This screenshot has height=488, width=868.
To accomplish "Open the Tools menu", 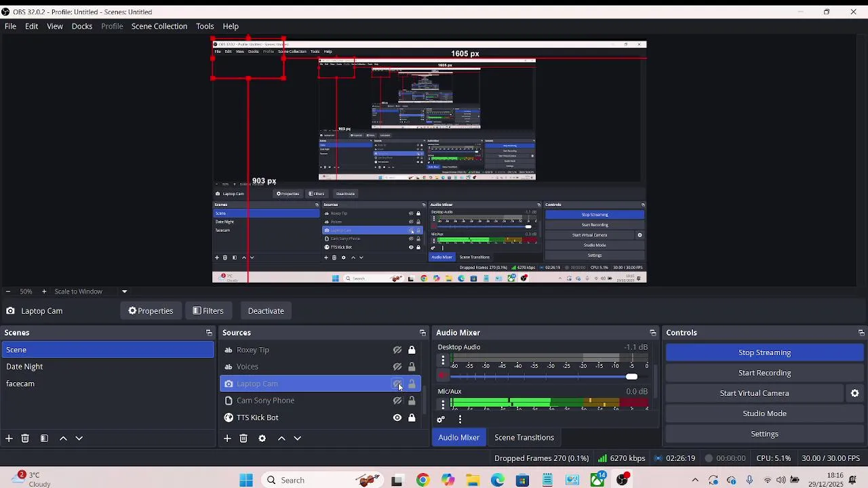I will pyautogui.click(x=205, y=26).
